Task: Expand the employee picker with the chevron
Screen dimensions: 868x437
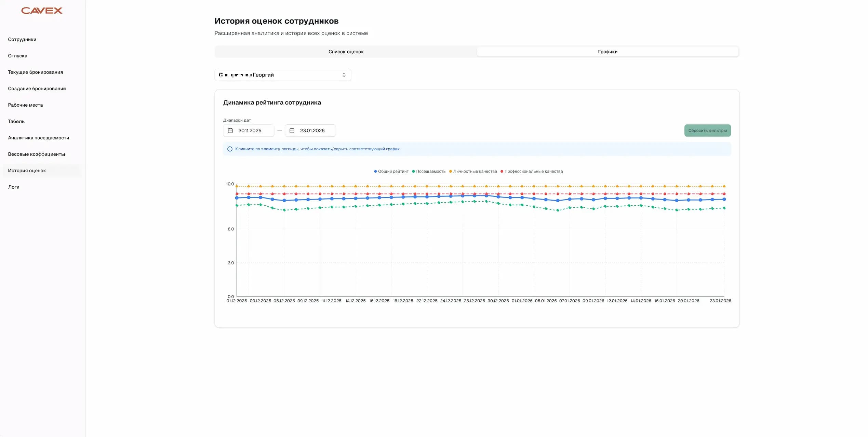Action: coord(344,74)
